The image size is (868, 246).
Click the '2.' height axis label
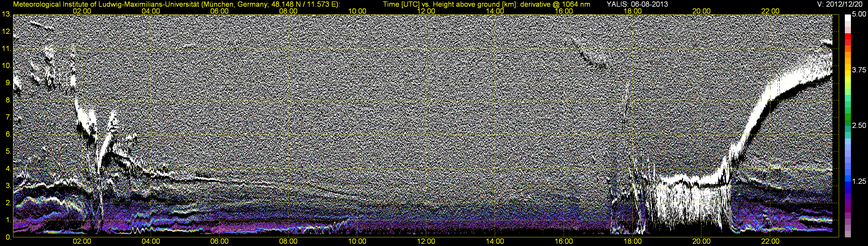pyautogui.click(x=8, y=203)
